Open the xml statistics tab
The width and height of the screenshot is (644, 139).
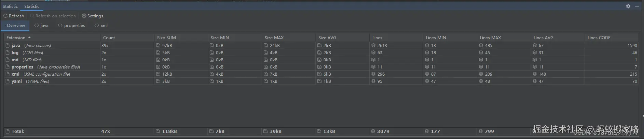[101, 26]
